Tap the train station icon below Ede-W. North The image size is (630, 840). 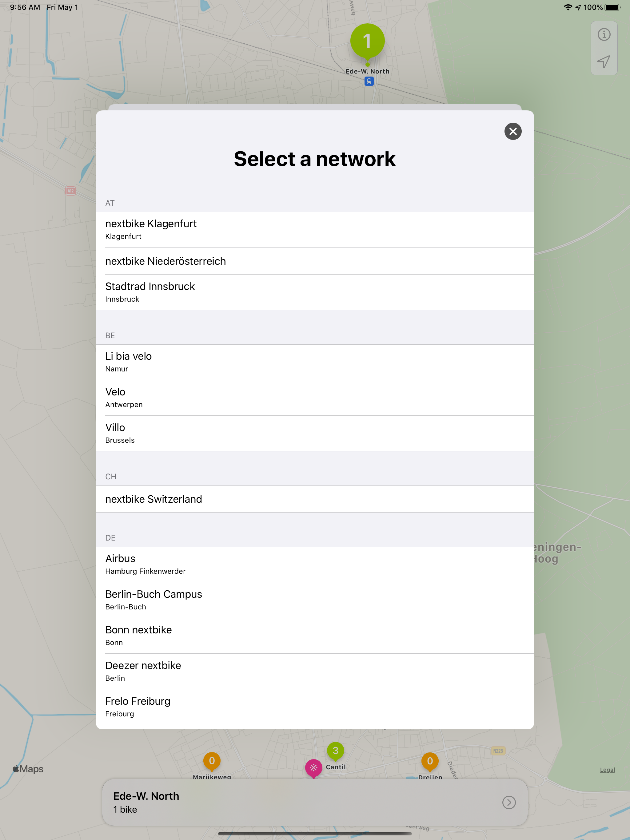(x=369, y=81)
